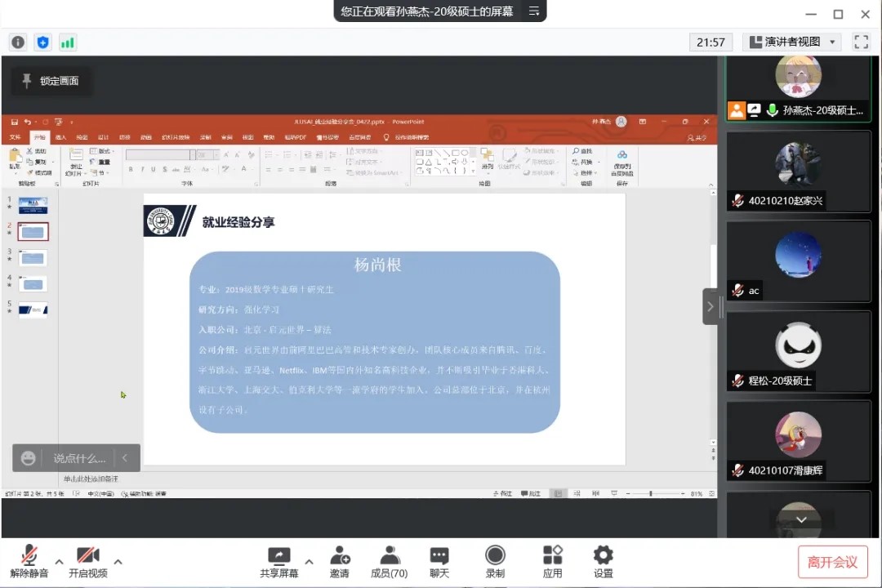Screen dimensions: 882x588
Task: Turn on video (开启视频)
Action: click(88, 560)
